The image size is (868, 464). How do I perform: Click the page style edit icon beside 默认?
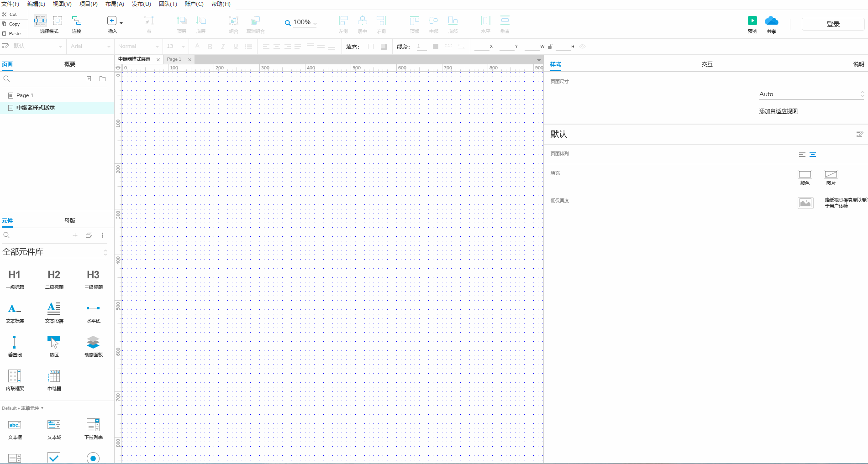[x=859, y=134]
